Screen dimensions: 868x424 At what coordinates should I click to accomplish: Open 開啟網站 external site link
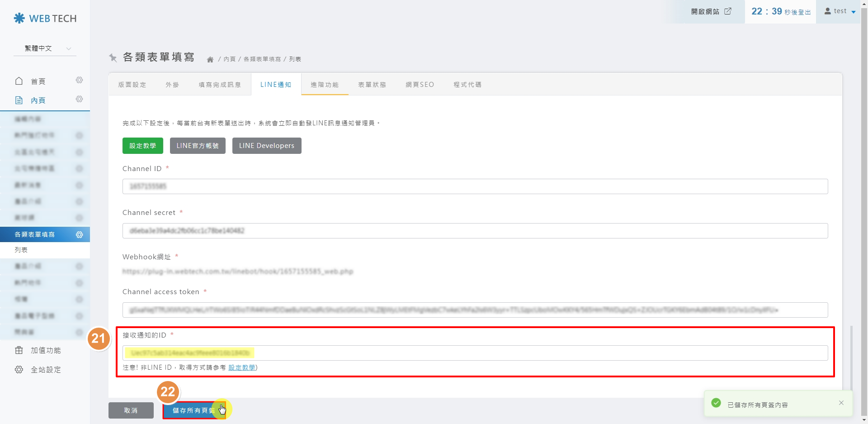711,11
